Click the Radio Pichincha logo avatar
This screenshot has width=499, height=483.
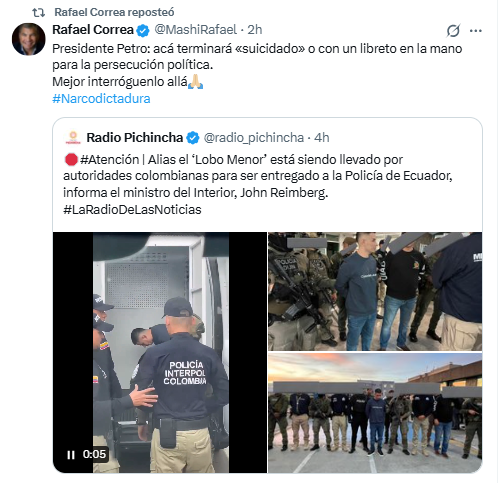point(73,138)
